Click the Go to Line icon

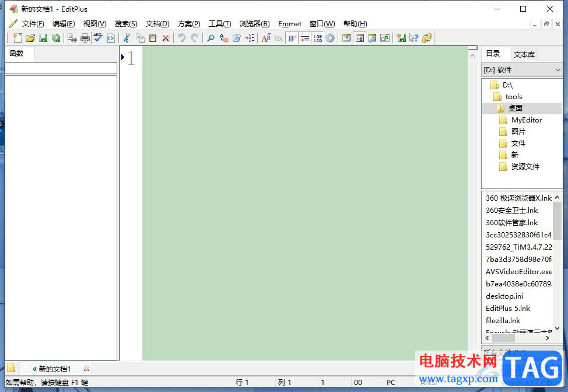click(x=250, y=38)
